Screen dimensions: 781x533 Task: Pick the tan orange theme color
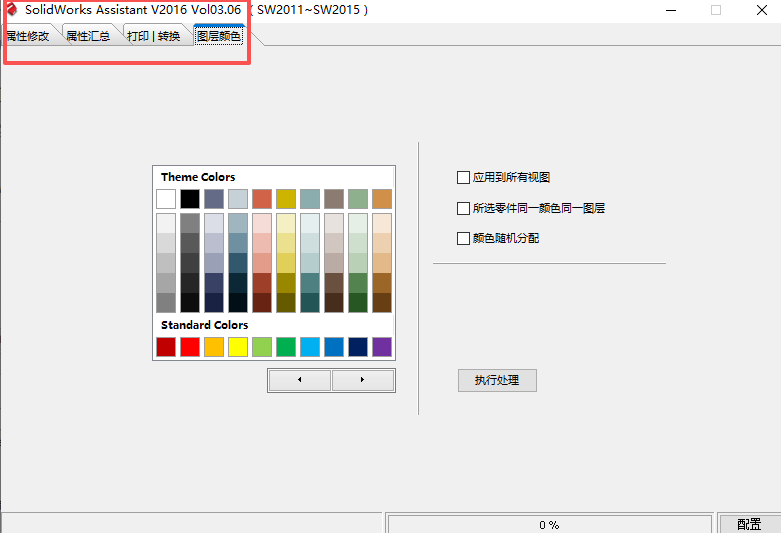click(x=382, y=199)
